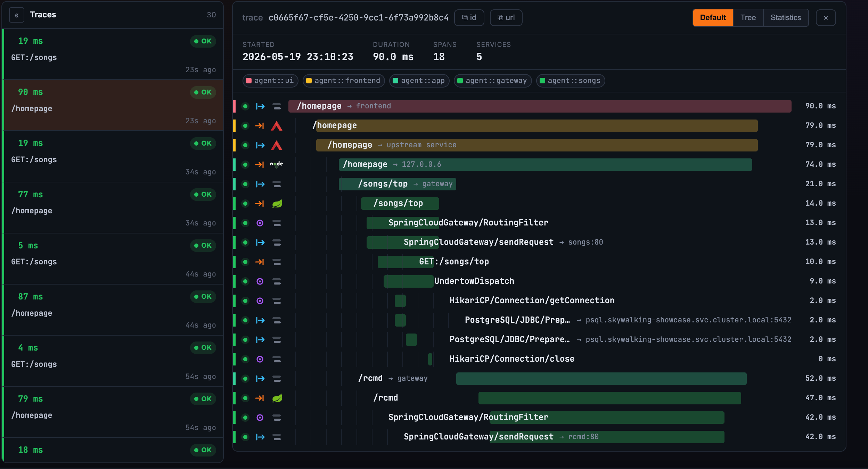Click the red APISIX logo on 79 ms /homepage row
The height and width of the screenshot is (469, 868).
point(277,126)
